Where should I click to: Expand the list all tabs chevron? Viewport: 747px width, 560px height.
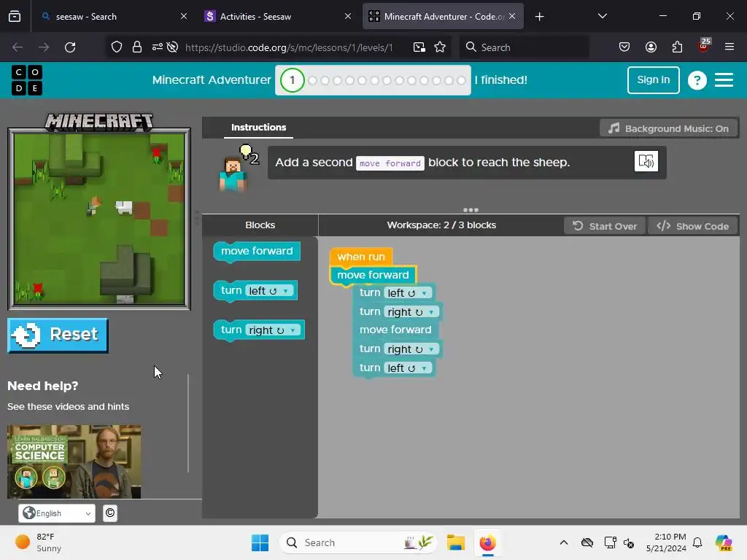click(602, 16)
